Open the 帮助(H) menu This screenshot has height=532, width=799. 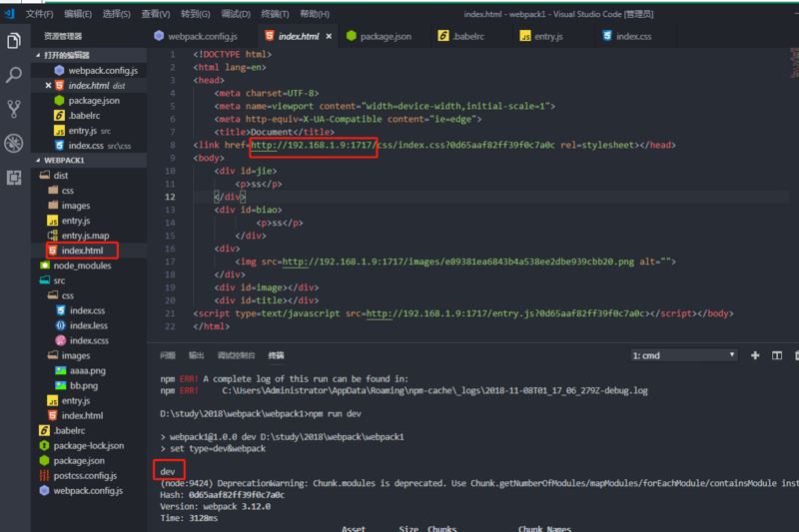pyautogui.click(x=315, y=14)
